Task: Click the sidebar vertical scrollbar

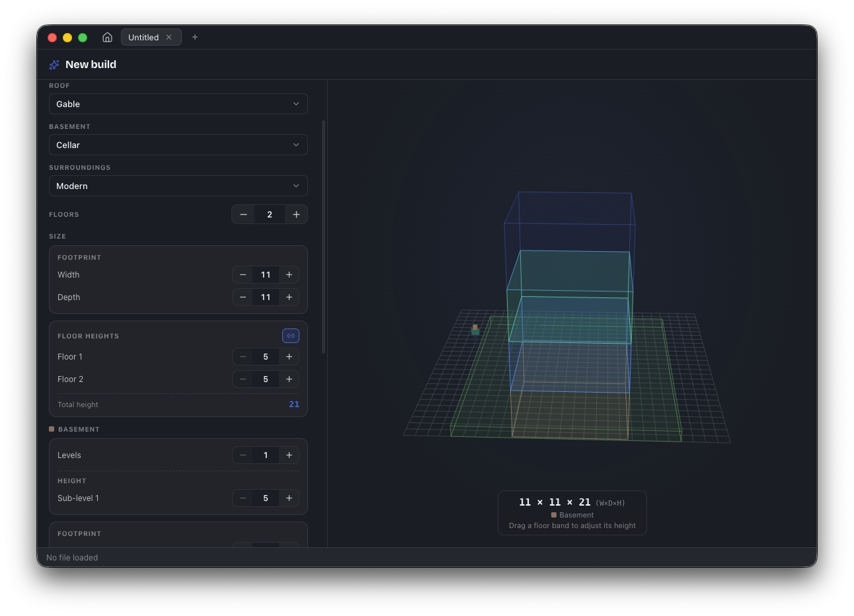Action: [323, 237]
